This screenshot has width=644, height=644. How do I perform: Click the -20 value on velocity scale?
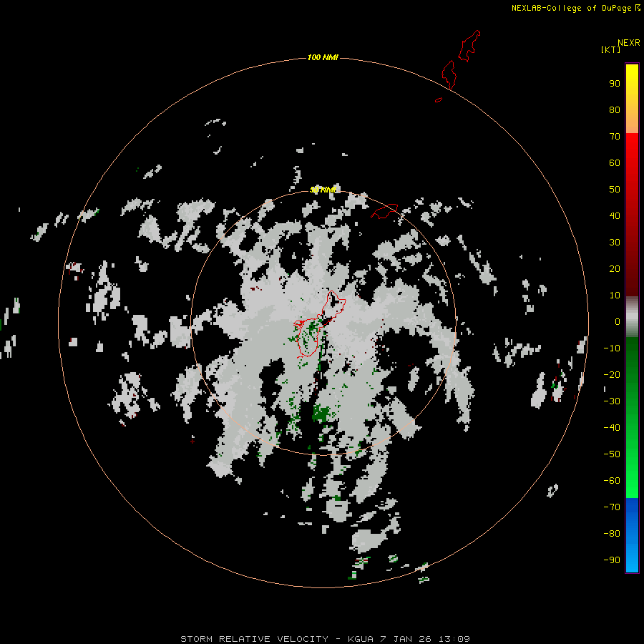point(612,375)
